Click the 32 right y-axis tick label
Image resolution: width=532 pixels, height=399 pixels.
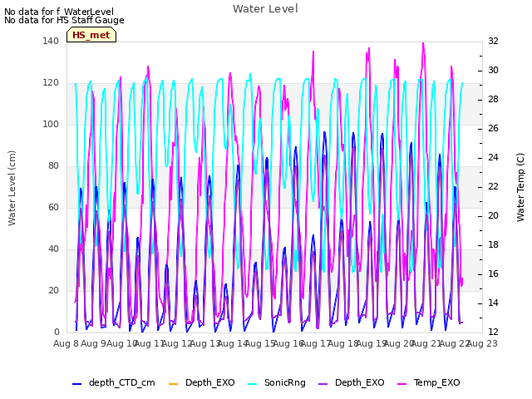pyautogui.click(x=493, y=41)
